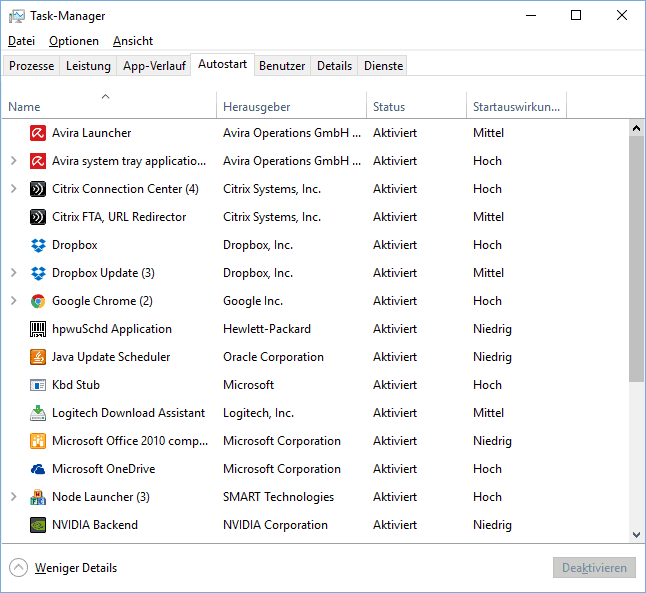Click the Dropbox row icon
The width and height of the screenshot is (646, 593).
point(38,245)
